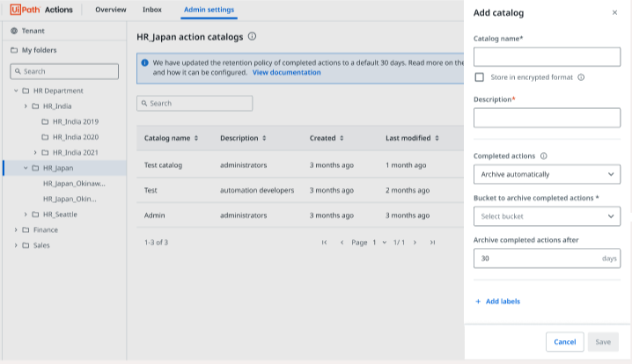
Task: Click the info icon next to Store in encrypted format
Action: (581, 77)
